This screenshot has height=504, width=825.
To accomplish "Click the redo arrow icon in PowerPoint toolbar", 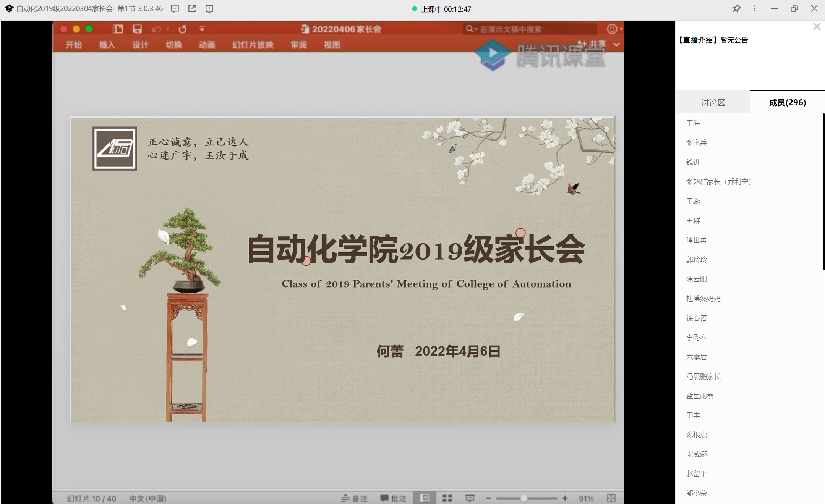I will click(x=183, y=29).
